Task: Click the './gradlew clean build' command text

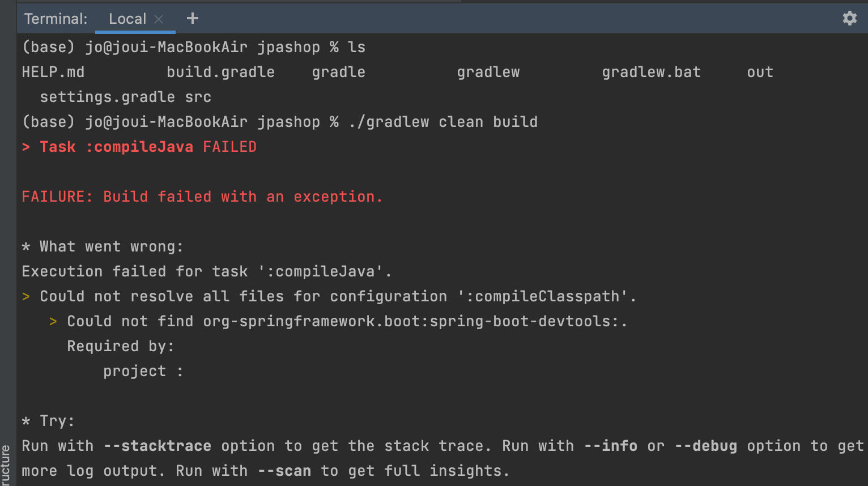Action: 442,122
